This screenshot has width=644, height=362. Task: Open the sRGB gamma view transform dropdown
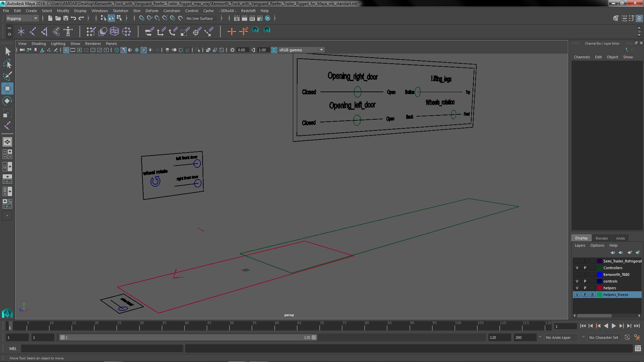[x=301, y=50]
